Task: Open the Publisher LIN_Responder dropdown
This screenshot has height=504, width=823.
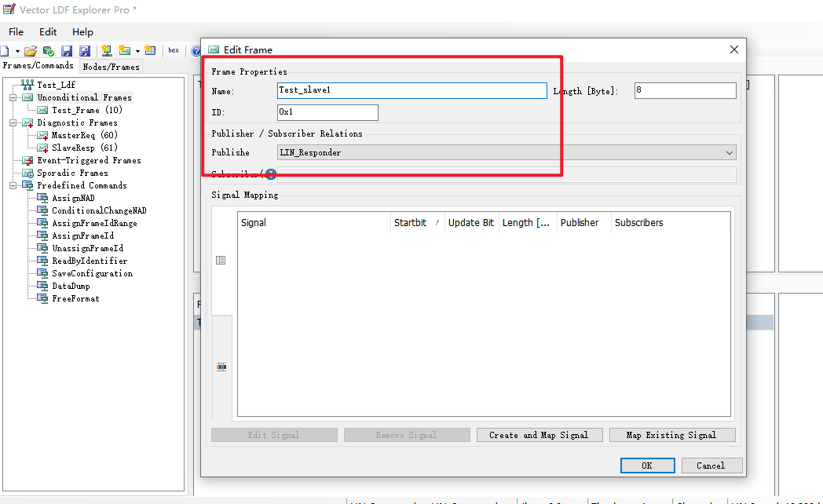Action: (x=507, y=152)
